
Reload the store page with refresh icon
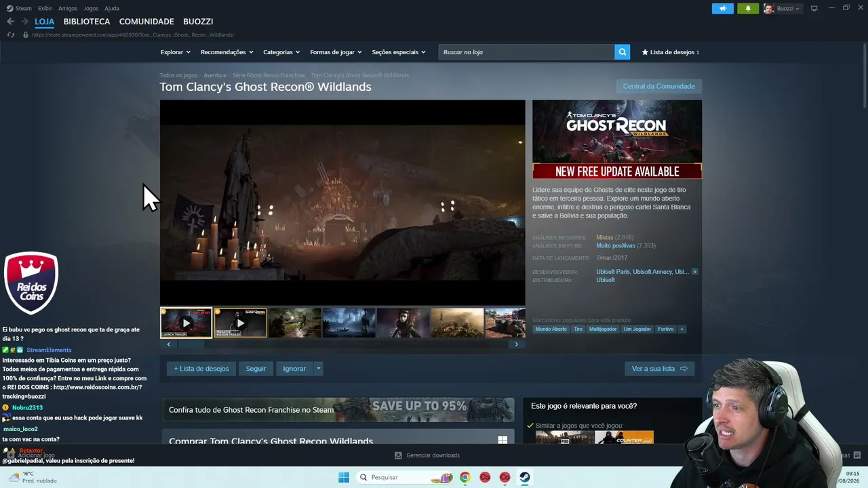coord(10,35)
